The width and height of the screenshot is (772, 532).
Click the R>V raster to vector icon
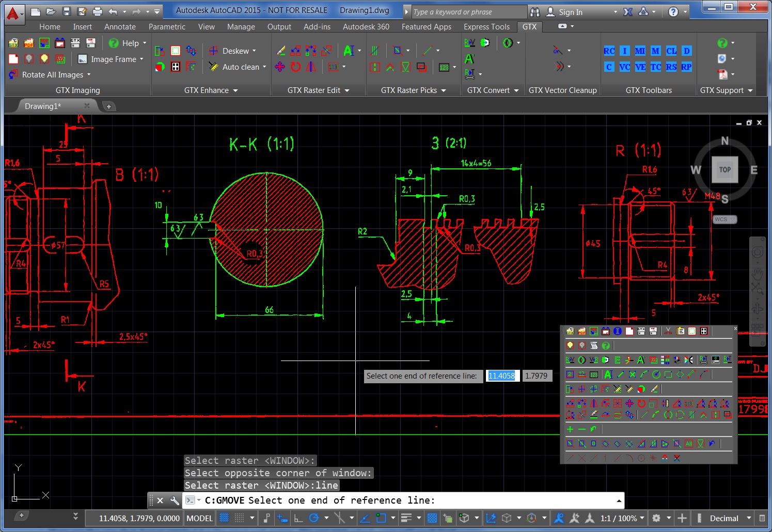point(469,43)
